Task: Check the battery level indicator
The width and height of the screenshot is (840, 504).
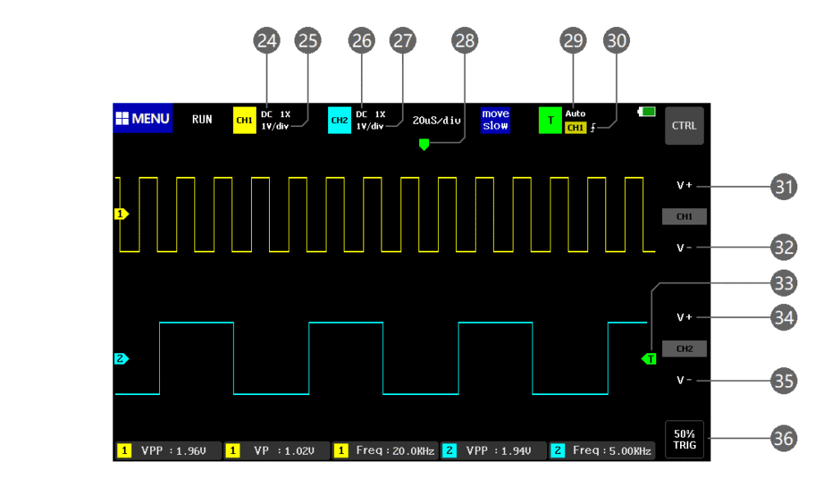Action: tap(646, 111)
